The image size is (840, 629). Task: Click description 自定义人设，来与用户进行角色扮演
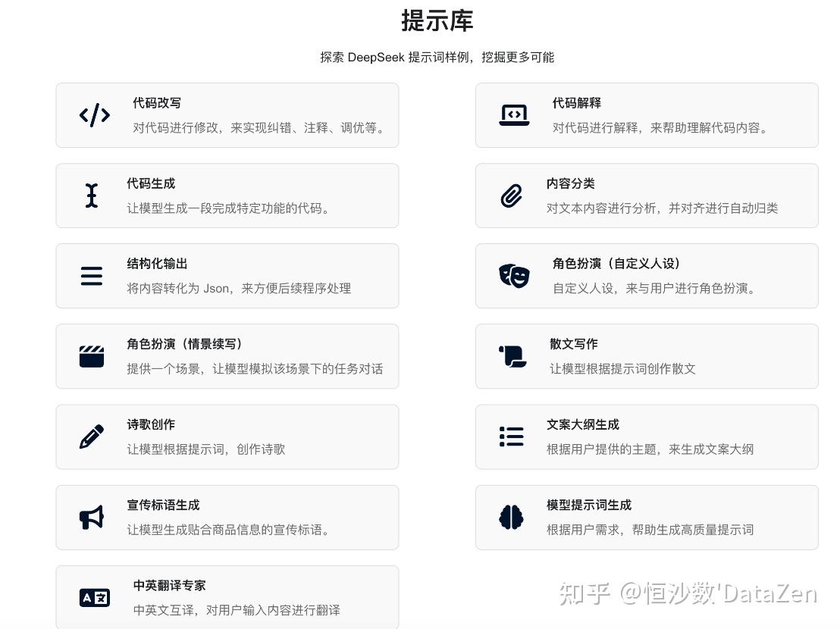coord(655,289)
